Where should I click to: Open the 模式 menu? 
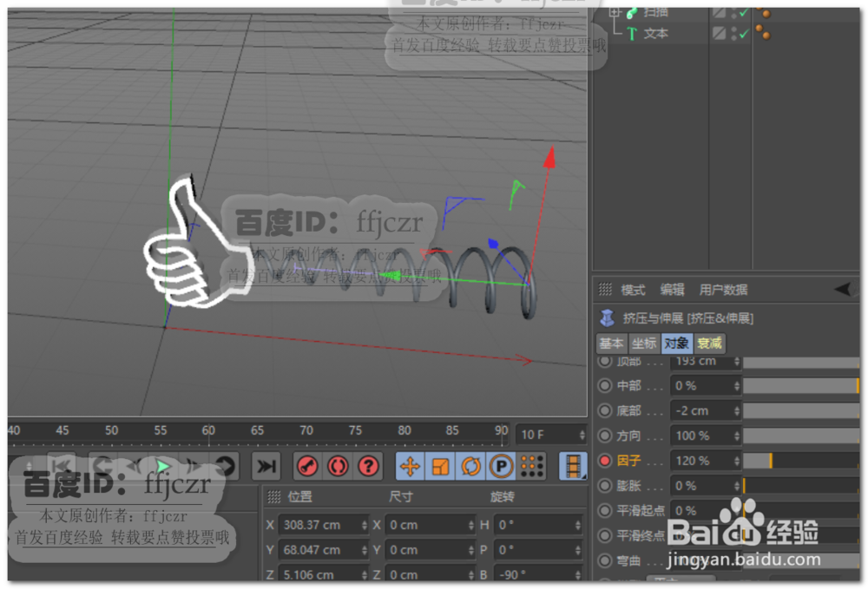click(x=633, y=289)
